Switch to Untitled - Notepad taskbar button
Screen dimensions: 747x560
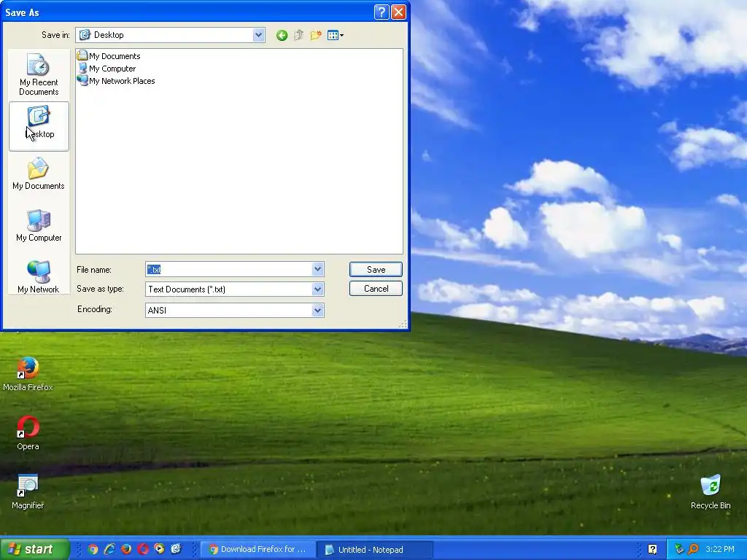coord(376,550)
